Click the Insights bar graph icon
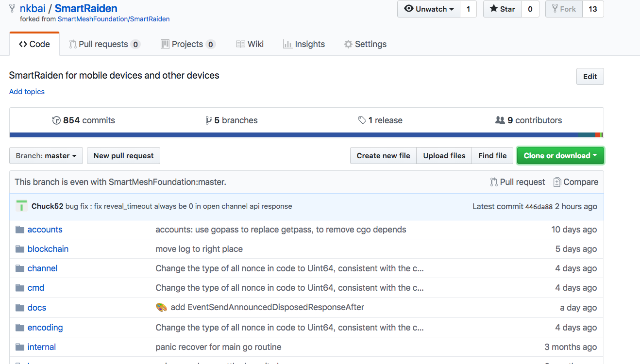This screenshot has width=640, height=364. point(287,44)
